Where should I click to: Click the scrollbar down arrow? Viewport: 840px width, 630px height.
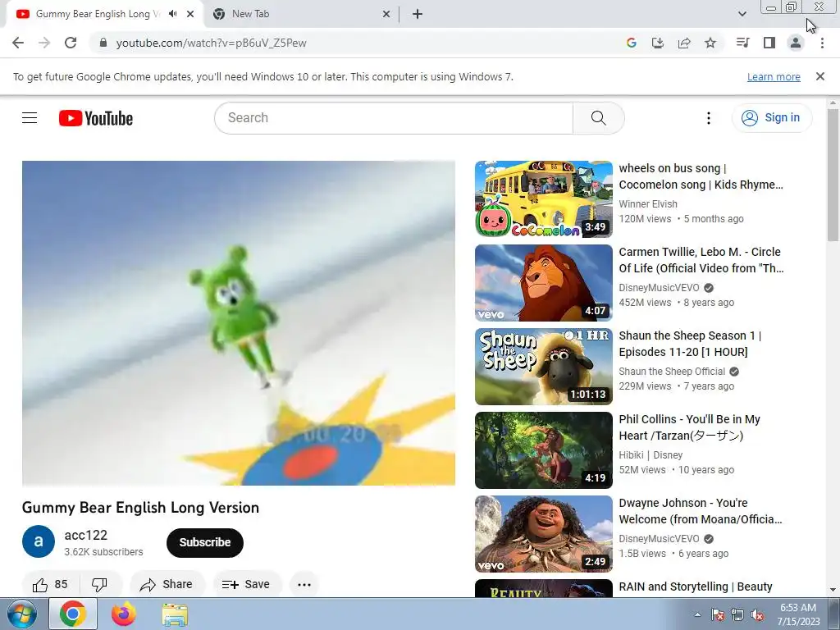point(833,590)
